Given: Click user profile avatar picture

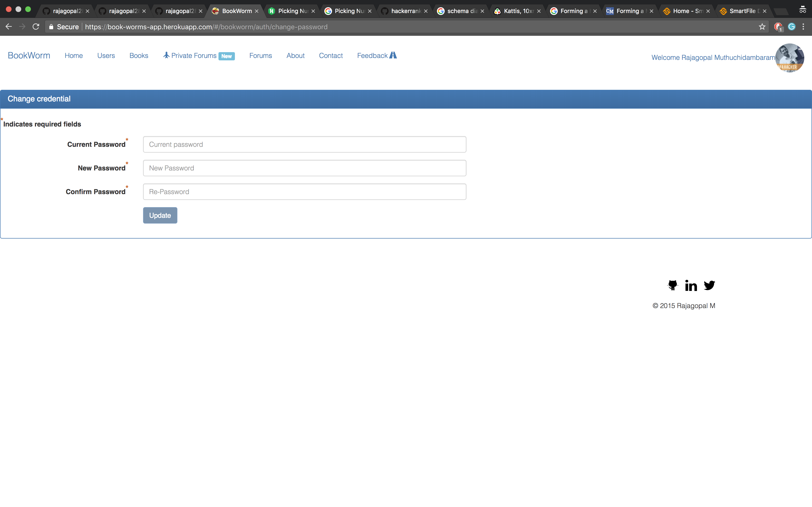Looking at the screenshot, I should point(790,58).
